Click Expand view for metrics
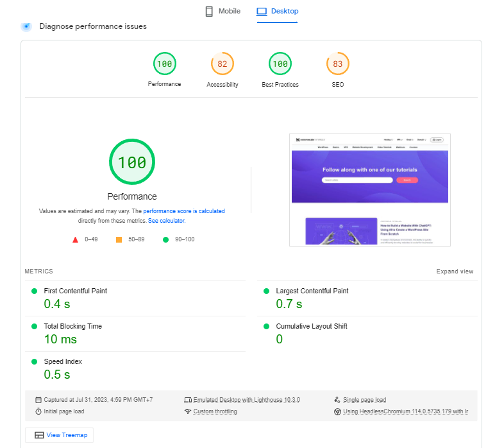504x448 pixels. click(x=455, y=271)
